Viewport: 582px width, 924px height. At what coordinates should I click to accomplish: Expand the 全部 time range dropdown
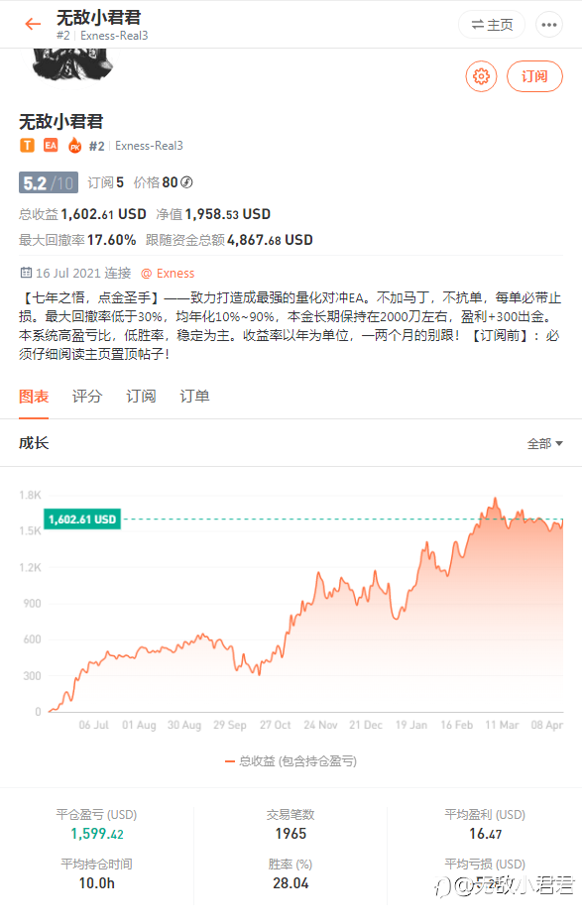pos(545,444)
